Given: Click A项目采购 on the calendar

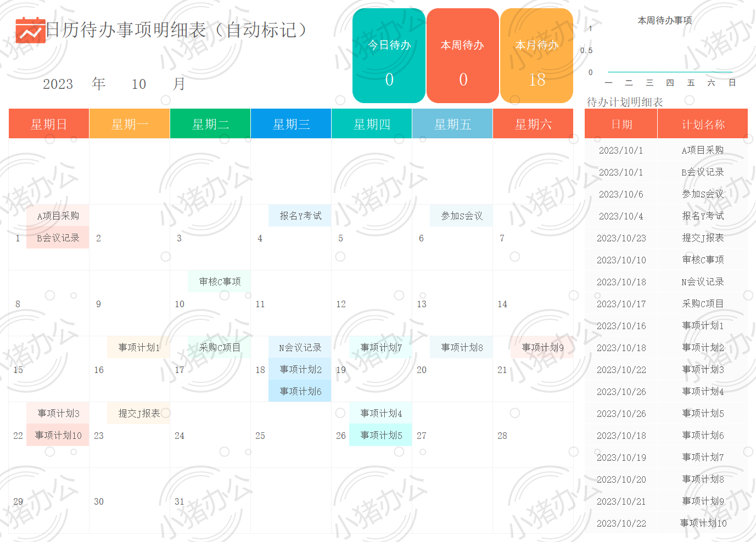Looking at the screenshot, I should 58,216.
